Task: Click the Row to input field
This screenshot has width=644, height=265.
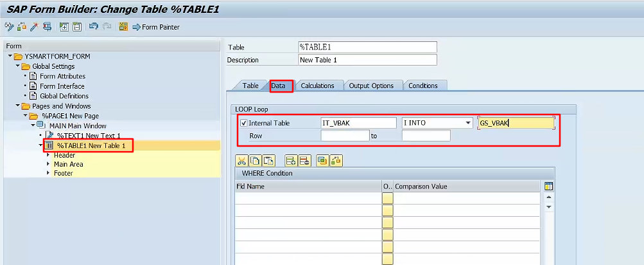Action: tap(426, 135)
